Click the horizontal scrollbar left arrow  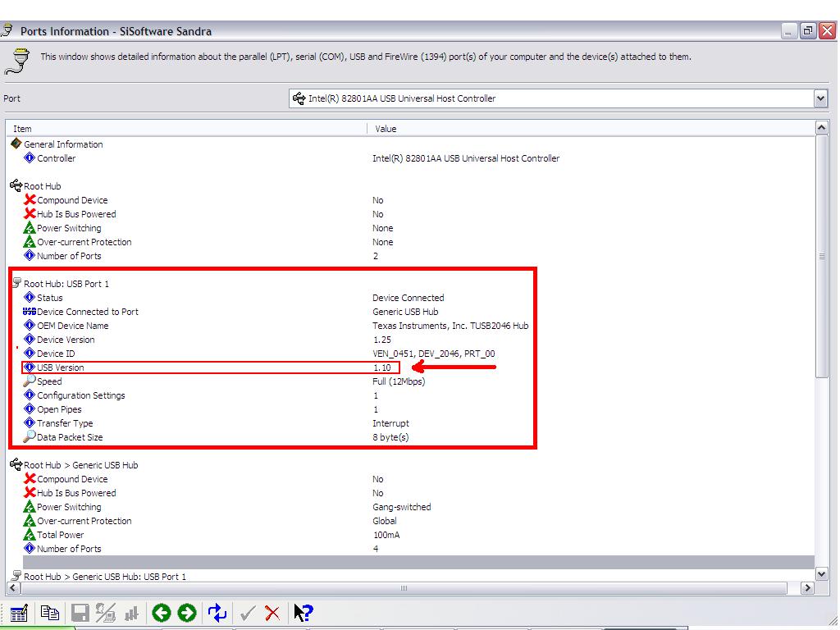click(13, 587)
